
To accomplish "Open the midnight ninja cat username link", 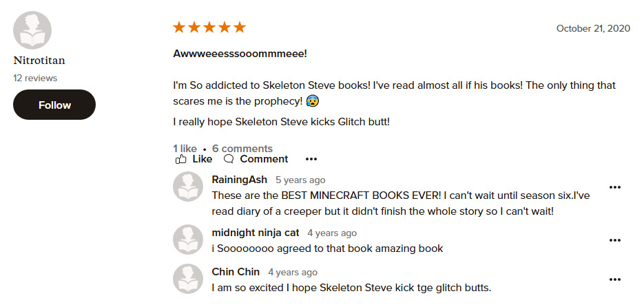I will click(x=256, y=233).
